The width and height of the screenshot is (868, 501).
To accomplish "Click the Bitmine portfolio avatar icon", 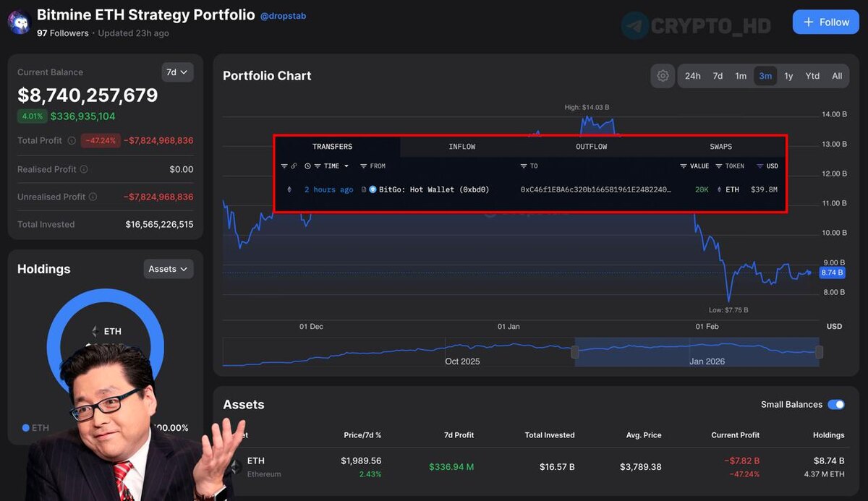I will point(19,22).
